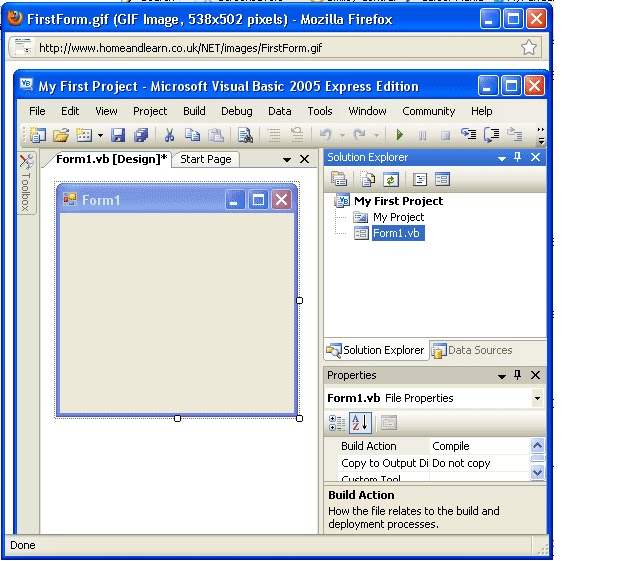Select My Project tree item
Screen dimensions: 640x561
(398, 217)
